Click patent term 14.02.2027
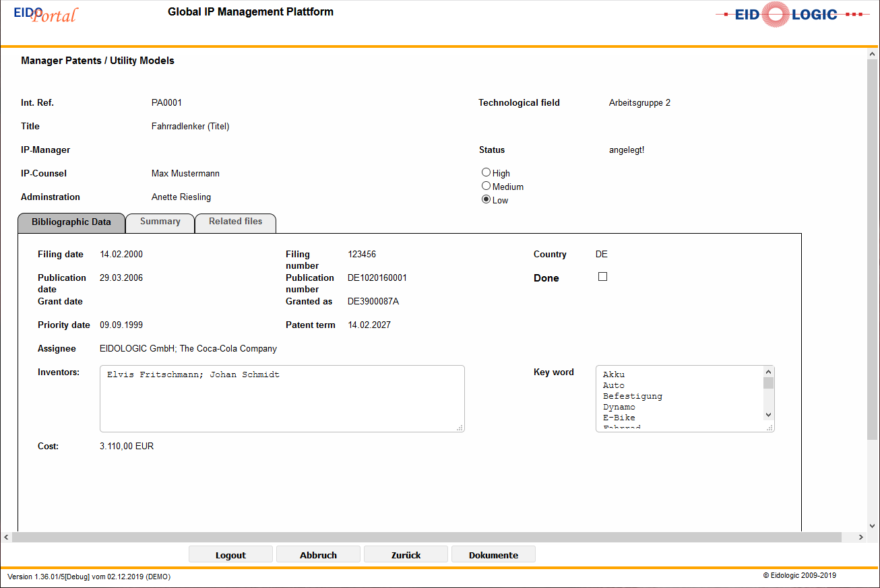This screenshot has height=588, width=880. pos(369,325)
